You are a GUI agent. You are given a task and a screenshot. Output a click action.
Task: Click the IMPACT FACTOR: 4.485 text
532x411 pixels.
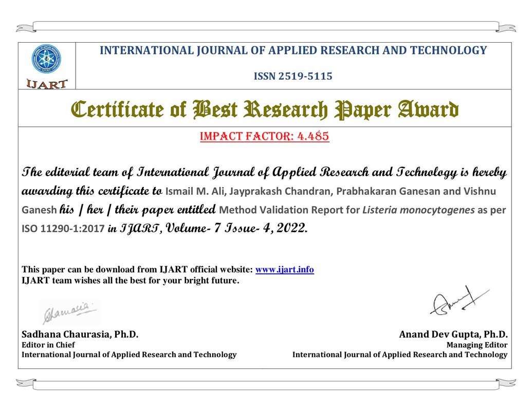[264, 136]
